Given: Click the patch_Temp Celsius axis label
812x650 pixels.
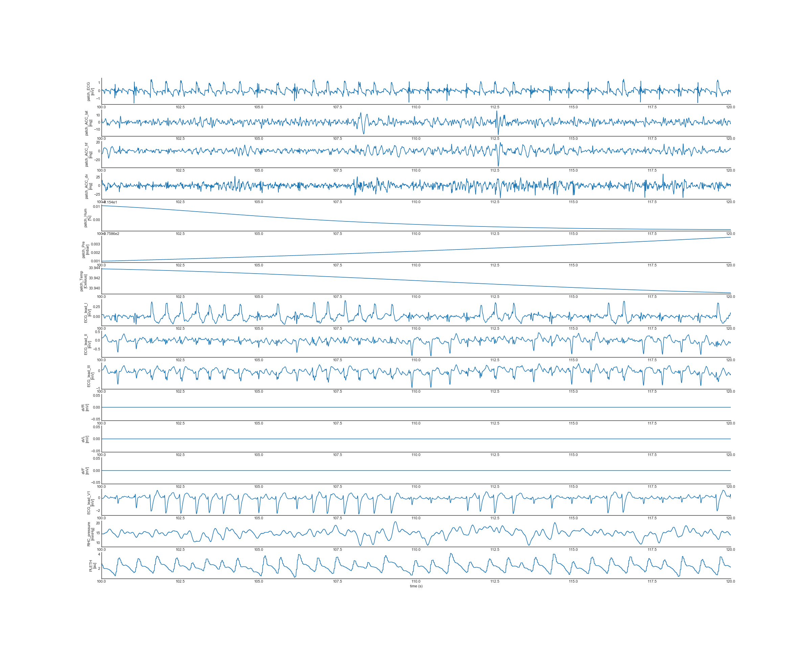Looking at the screenshot, I should [x=83, y=281].
